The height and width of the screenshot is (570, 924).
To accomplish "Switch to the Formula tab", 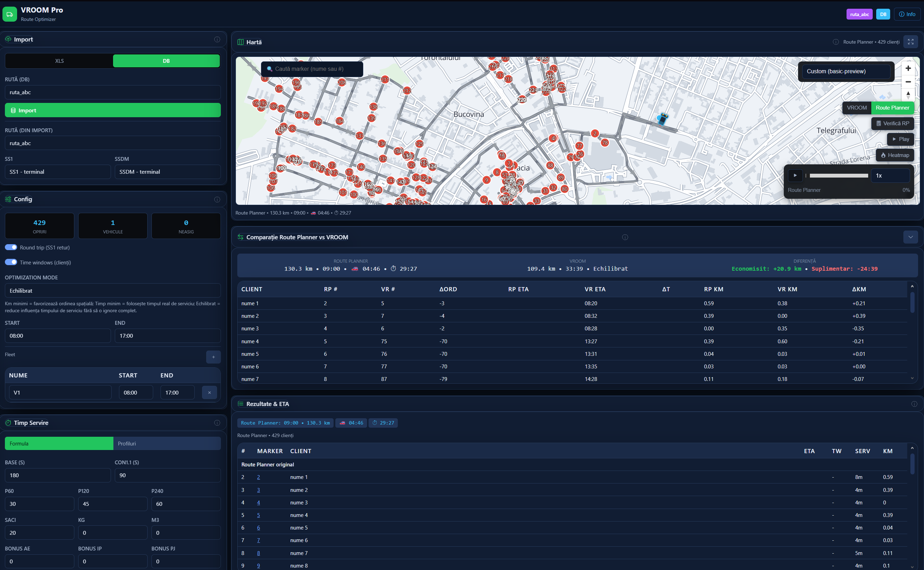I will click(59, 444).
